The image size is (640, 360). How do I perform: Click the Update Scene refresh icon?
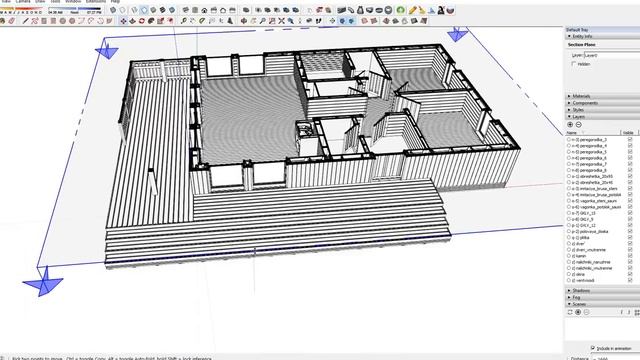tap(570, 312)
